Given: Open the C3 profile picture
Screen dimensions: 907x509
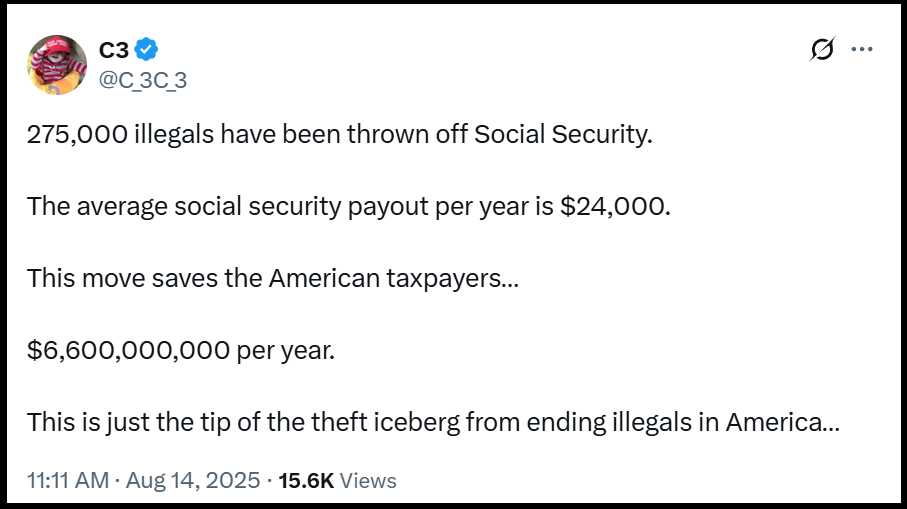Looking at the screenshot, I should click(57, 65).
